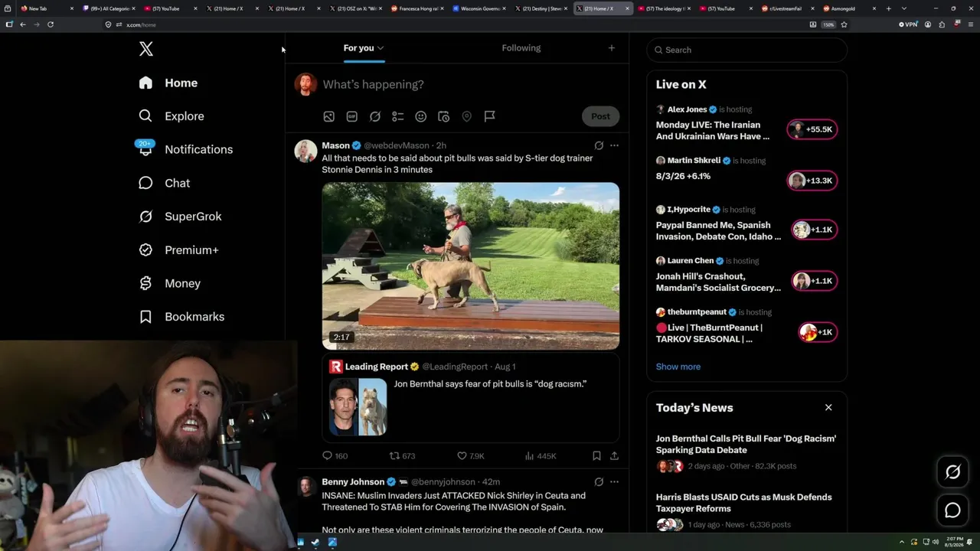
Task: Reply to Mason's post with 160 replies
Action: (335, 456)
